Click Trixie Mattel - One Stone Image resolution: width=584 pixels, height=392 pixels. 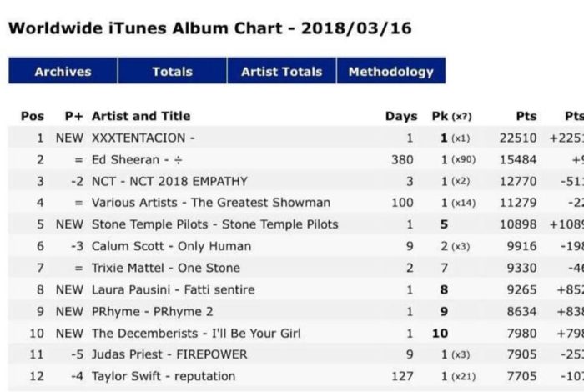(x=165, y=268)
